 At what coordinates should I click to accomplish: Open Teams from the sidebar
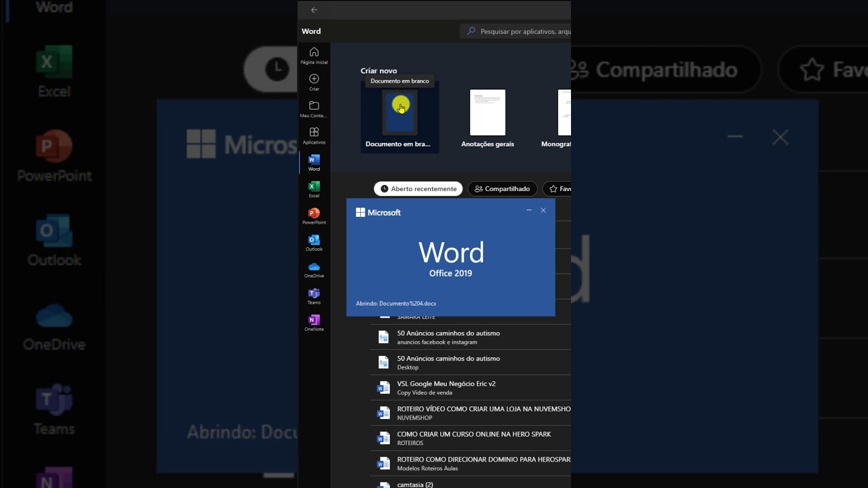click(314, 296)
